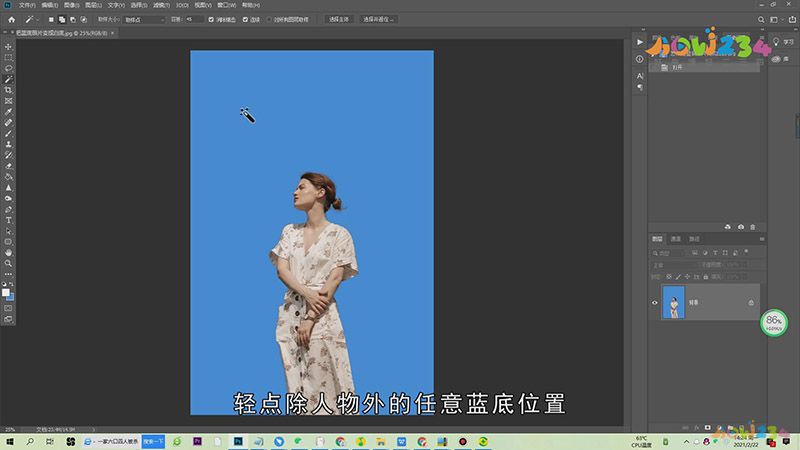Select the Path Selection tool
The image size is (800, 450).
(x=8, y=231)
